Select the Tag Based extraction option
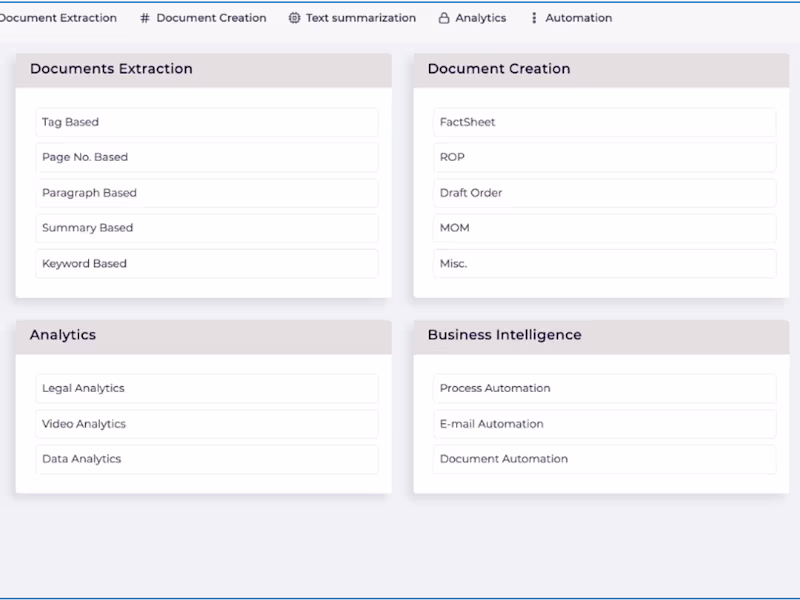The image size is (800, 600). (x=206, y=122)
